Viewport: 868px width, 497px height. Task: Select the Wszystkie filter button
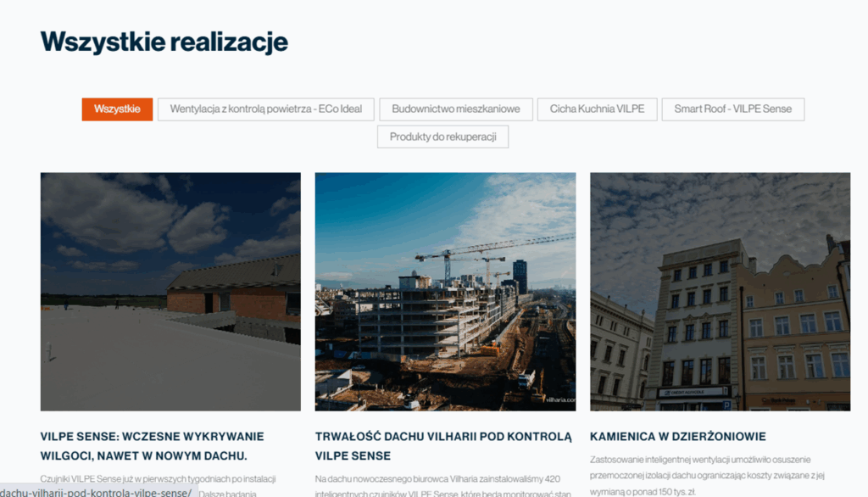coord(117,109)
